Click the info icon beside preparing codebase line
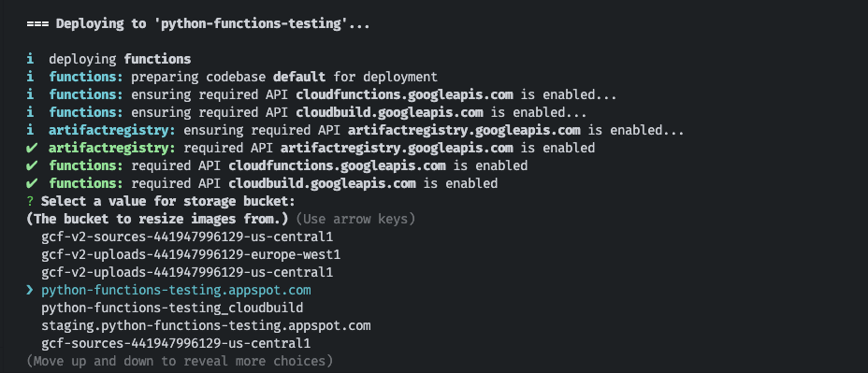Screen dimensions: 868x373 coord(30,77)
